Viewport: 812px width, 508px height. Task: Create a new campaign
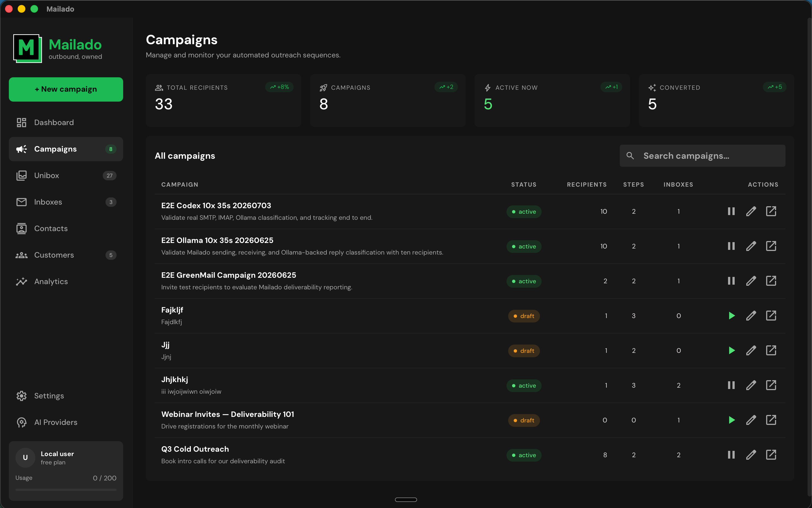[66, 89]
